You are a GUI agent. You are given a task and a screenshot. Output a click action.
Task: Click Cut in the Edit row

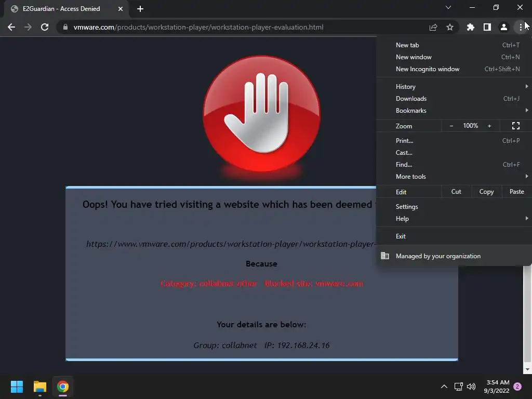click(x=456, y=192)
